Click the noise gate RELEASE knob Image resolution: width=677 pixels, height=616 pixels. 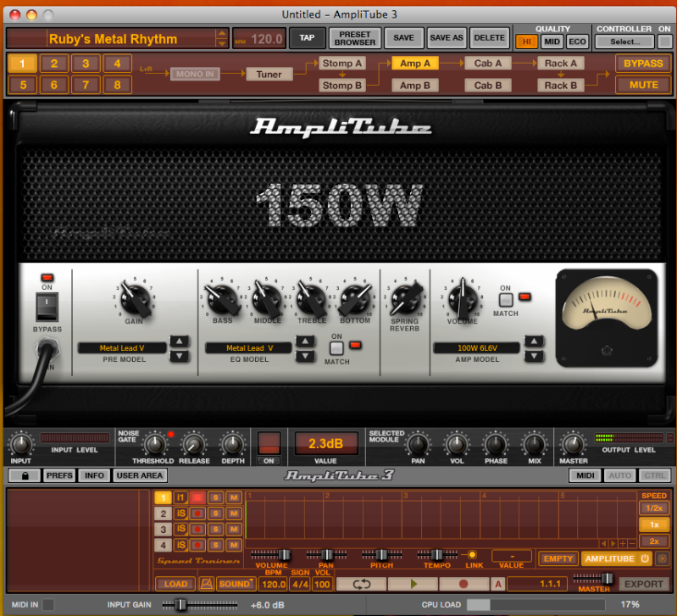pos(194,444)
